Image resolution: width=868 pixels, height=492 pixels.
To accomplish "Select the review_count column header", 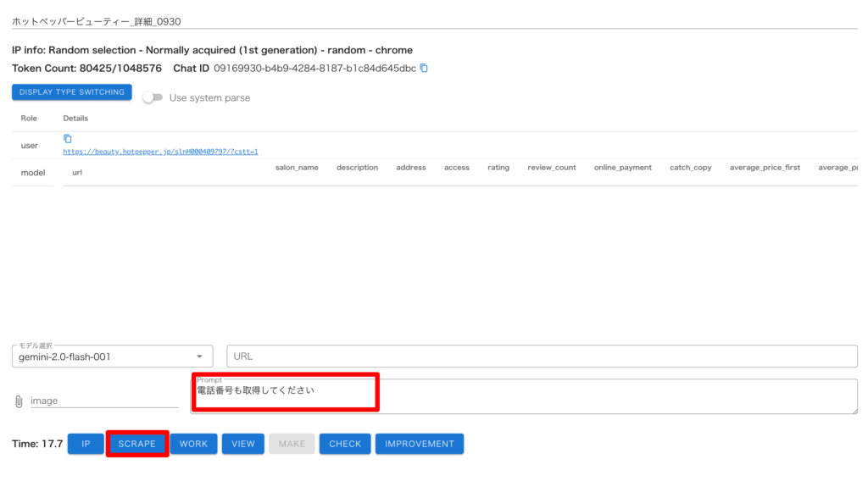I will tap(551, 168).
